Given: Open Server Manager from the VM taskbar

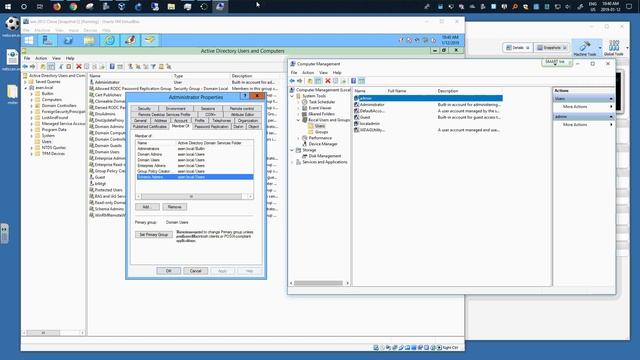Looking at the screenshot, I should coord(47,40).
